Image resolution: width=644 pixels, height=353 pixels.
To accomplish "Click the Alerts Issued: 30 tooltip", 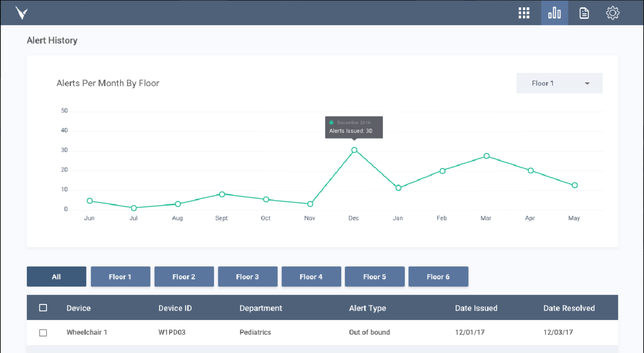I will (x=354, y=127).
